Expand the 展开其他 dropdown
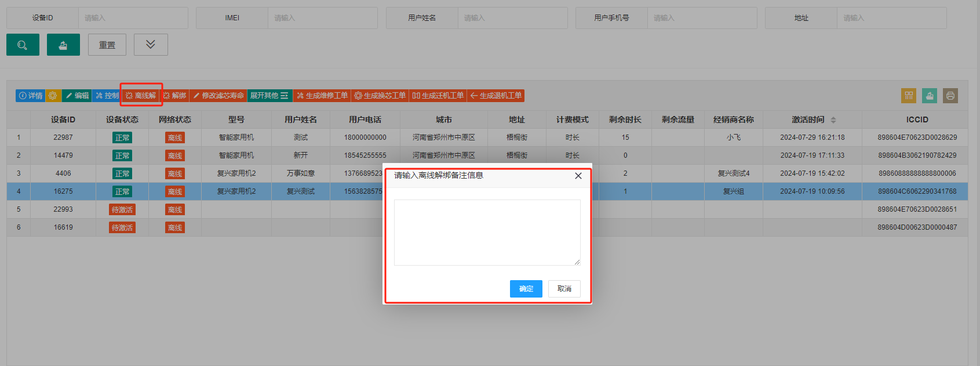The height and width of the screenshot is (366, 980). tap(269, 96)
